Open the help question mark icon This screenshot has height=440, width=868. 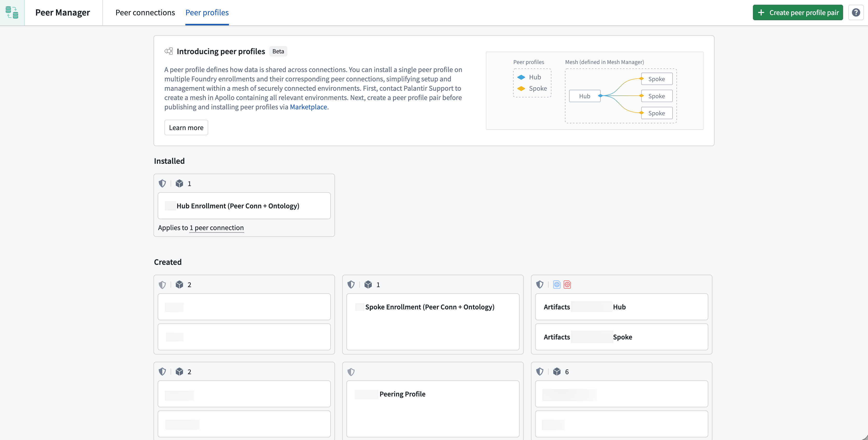click(856, 12)
